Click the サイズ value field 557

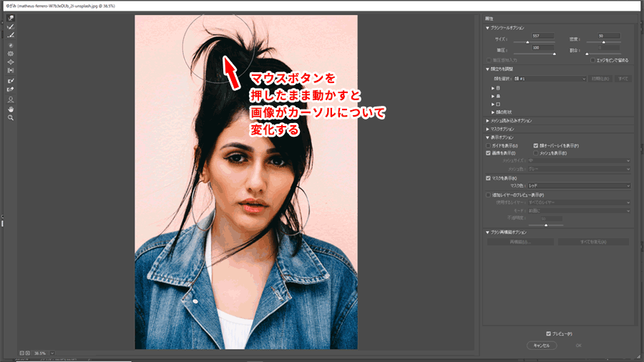543,36
